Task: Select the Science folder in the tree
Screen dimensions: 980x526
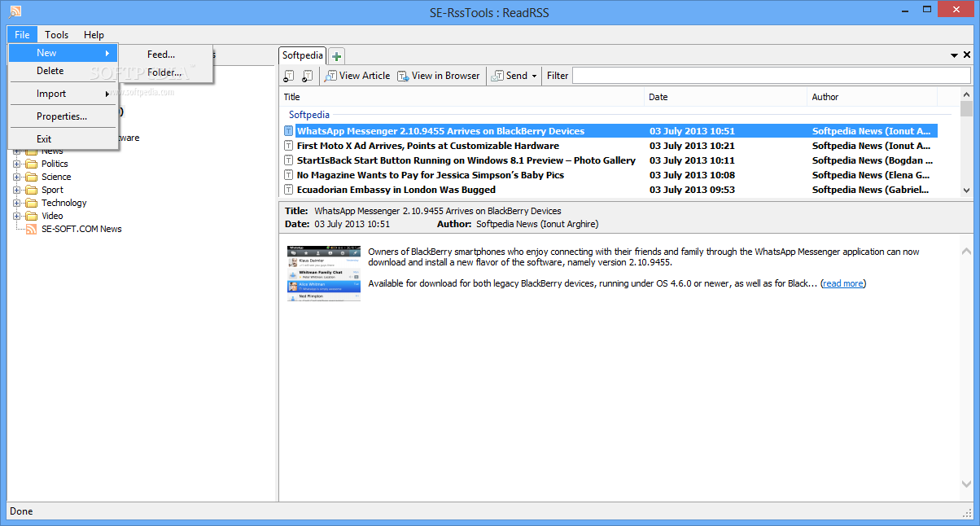Action: click(x=56, y=177)
